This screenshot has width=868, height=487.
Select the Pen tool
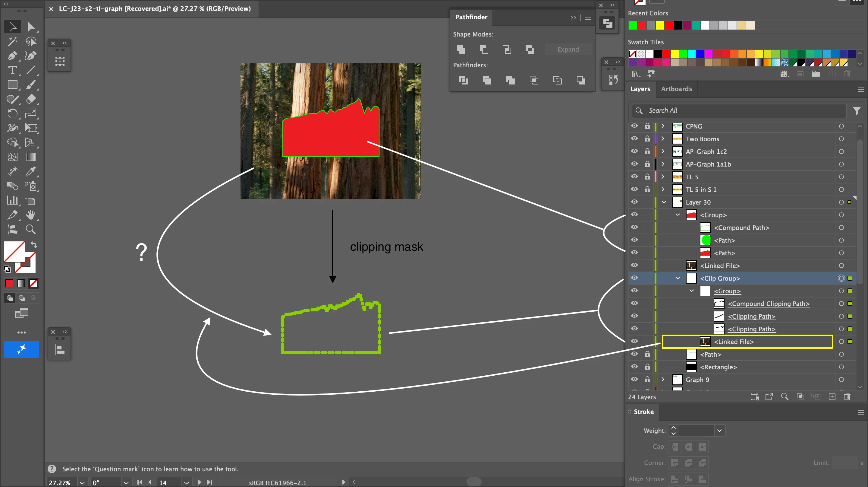coord(12,56)
